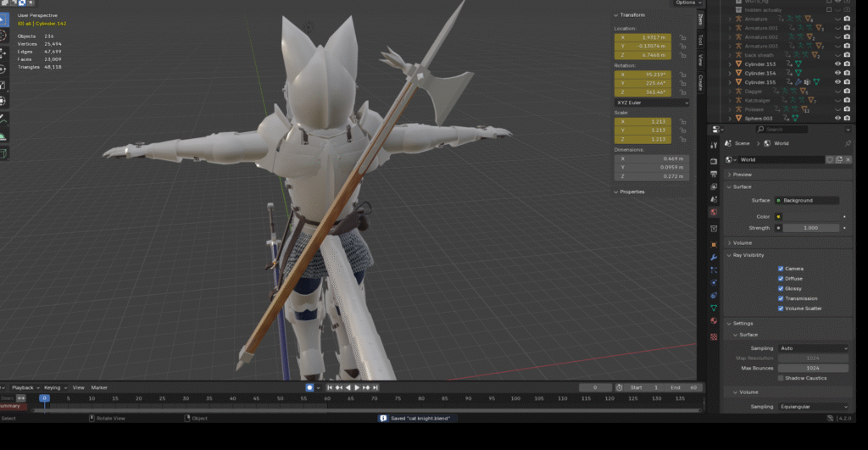The image size is (868, 450).
Task: Pin the World properties context
Action: [x=848, y=143]
